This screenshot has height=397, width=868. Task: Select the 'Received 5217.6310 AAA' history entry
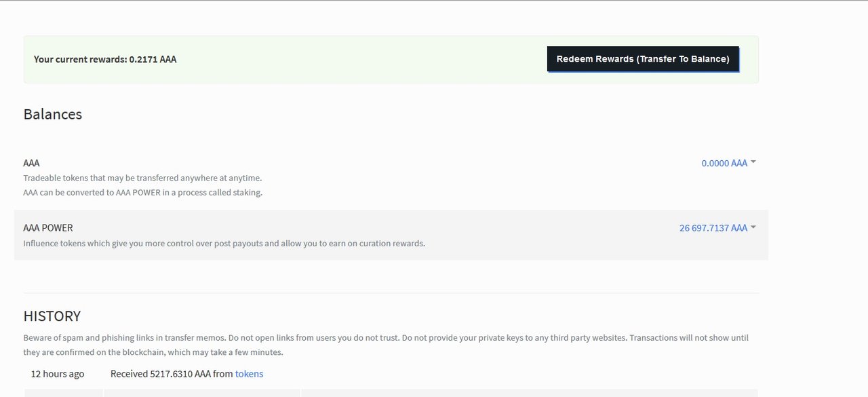pyautogui.click(x=172, y=374)
